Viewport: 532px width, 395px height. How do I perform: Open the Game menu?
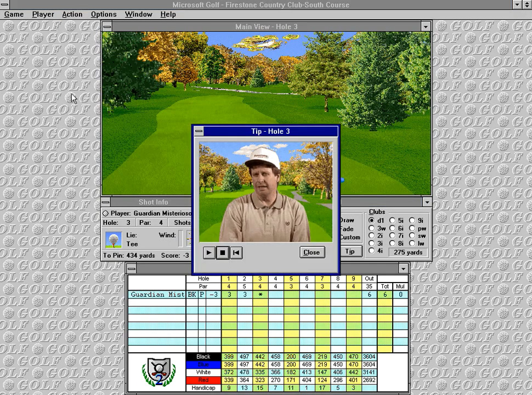point(14,14)
